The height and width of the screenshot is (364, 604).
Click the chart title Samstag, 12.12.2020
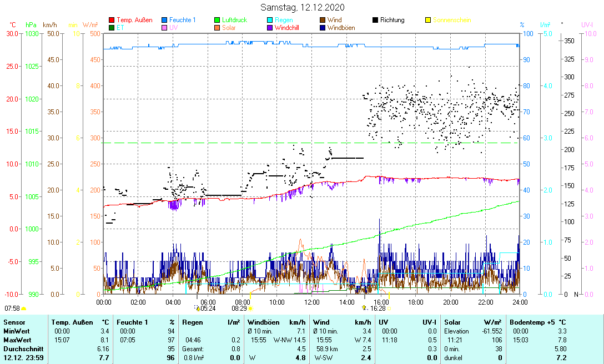(x=303, y=7)
